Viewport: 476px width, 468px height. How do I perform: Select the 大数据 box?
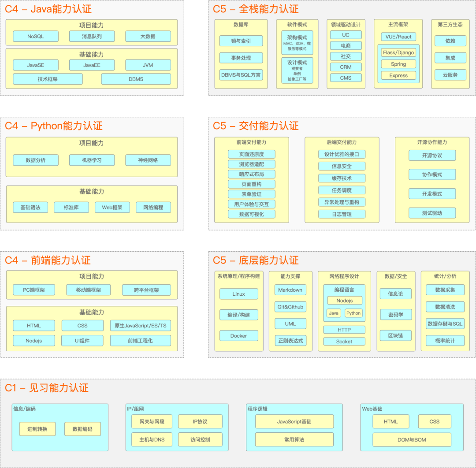[x=148, y=37]
